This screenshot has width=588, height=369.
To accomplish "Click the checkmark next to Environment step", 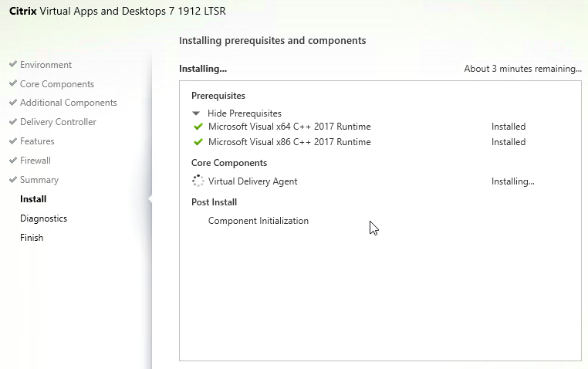I will [13, 65].
